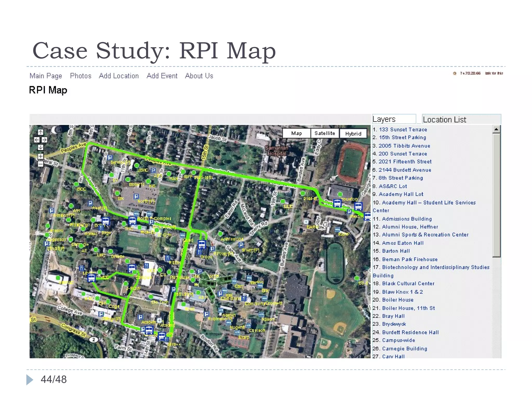Viewport: 532px width, 399px height.
Task: Open 15th Street Parking location
Action: [x=402, y=137]
